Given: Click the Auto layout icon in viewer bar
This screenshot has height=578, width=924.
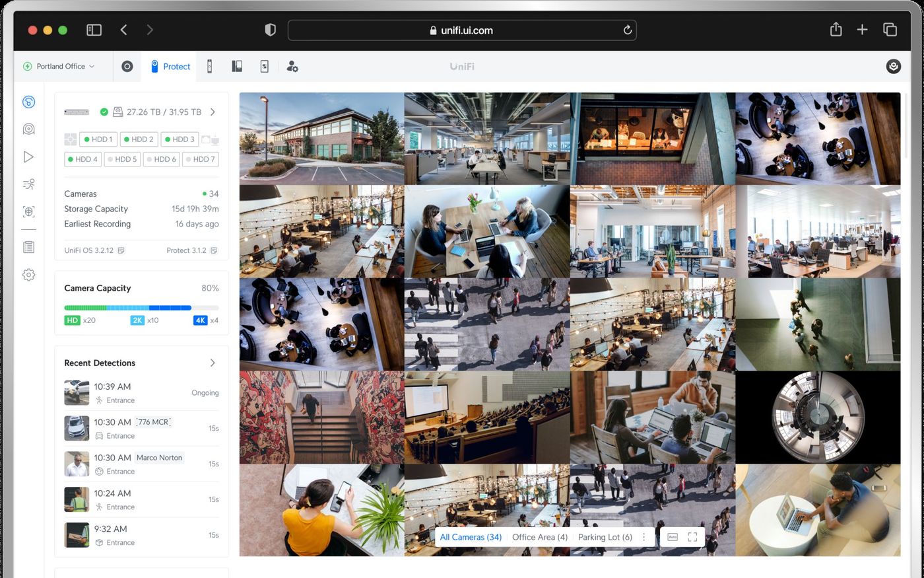Looking at the screenshot, I should pyautogui.click(x=673, y=537).
